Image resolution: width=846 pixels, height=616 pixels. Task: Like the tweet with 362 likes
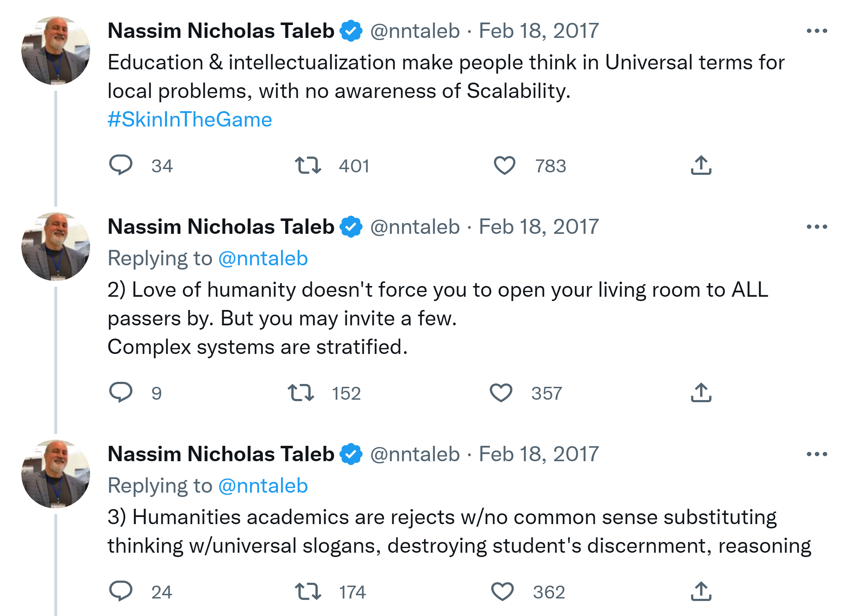tap(503, 591)
